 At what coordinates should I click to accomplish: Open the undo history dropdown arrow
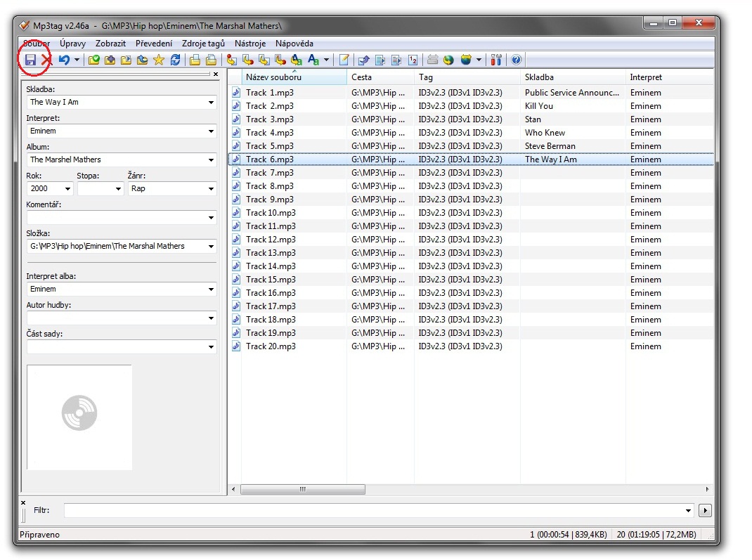pos(77,60)
